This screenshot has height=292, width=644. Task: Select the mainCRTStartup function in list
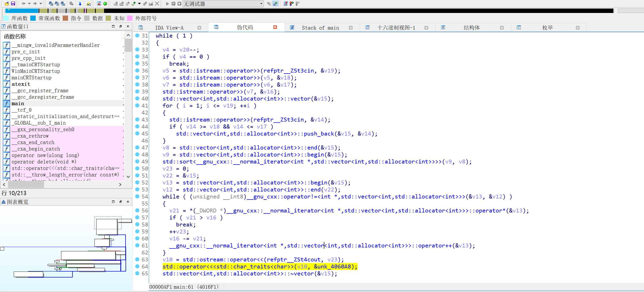tap(31, 77)
